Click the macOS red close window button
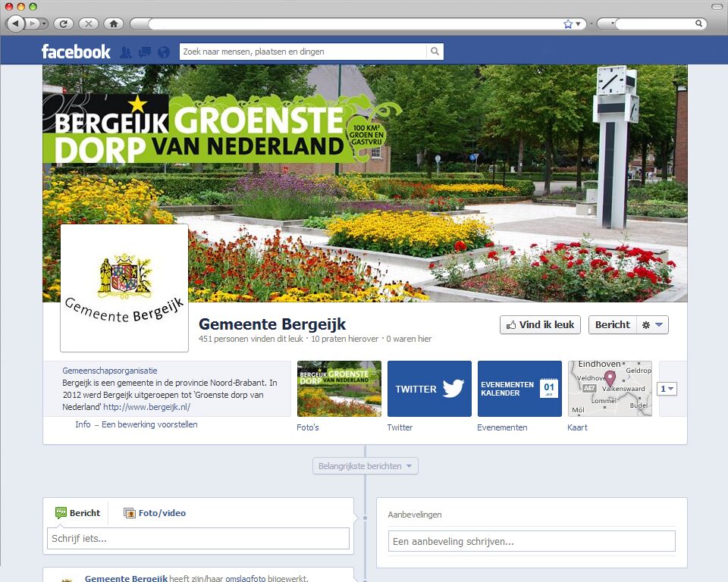Screen dimensions: 728x582 click(x=9, y=7)
